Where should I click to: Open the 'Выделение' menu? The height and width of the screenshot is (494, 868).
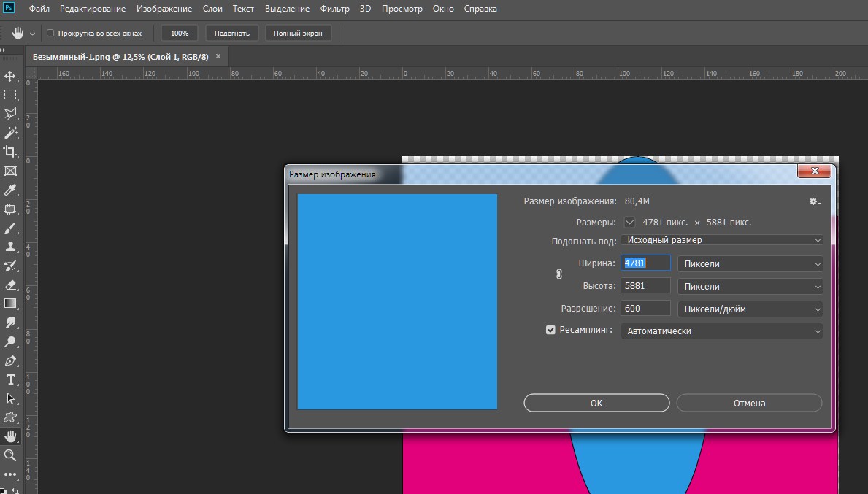(288, 9)
